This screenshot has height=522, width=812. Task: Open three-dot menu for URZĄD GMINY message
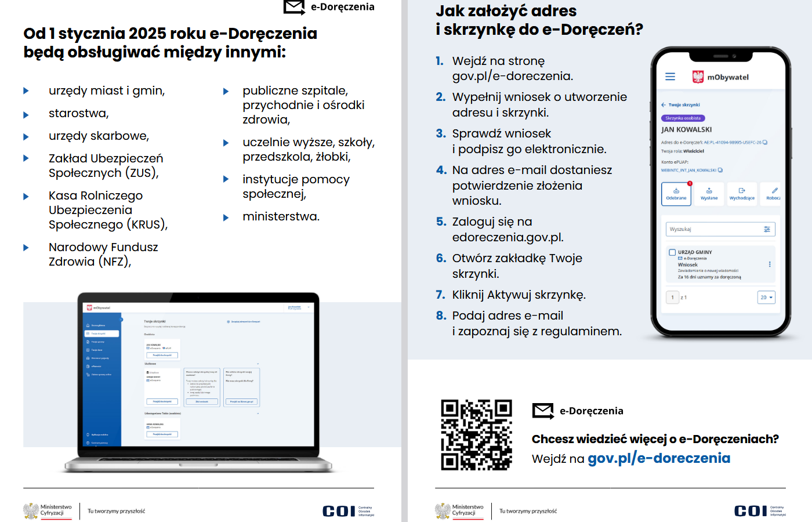tap(770, 264)
